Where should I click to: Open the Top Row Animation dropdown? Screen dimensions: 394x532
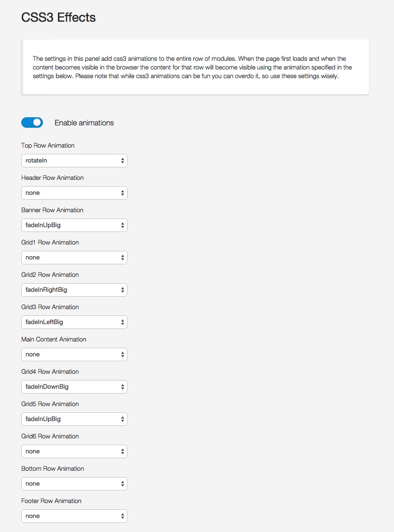click(x=74, y=161)
